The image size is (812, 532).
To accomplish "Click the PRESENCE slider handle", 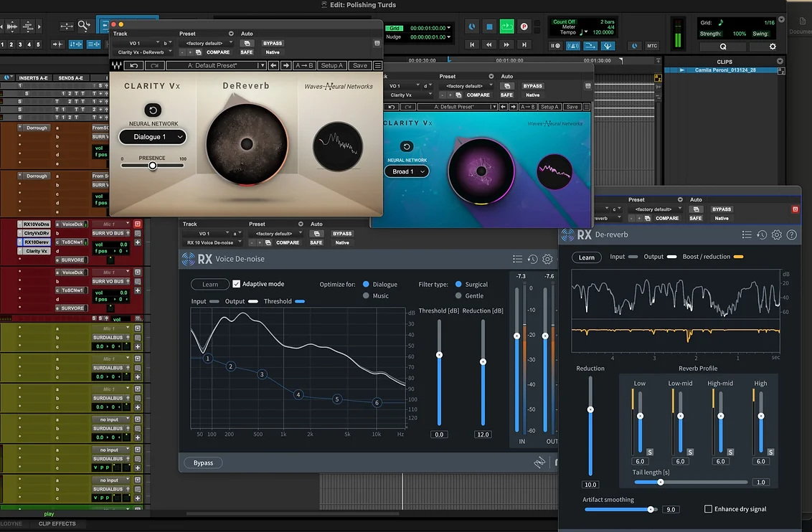I will [152, 166].
